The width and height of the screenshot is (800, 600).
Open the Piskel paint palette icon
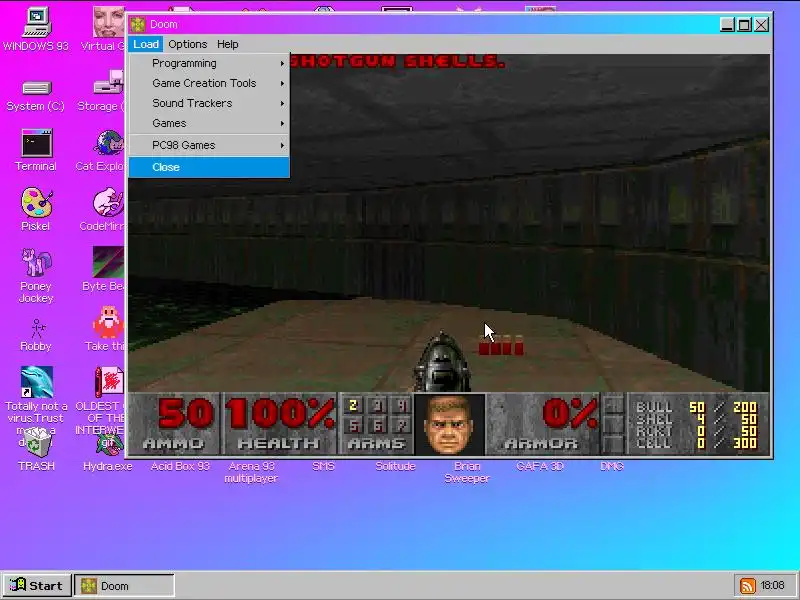click(36, 209)
